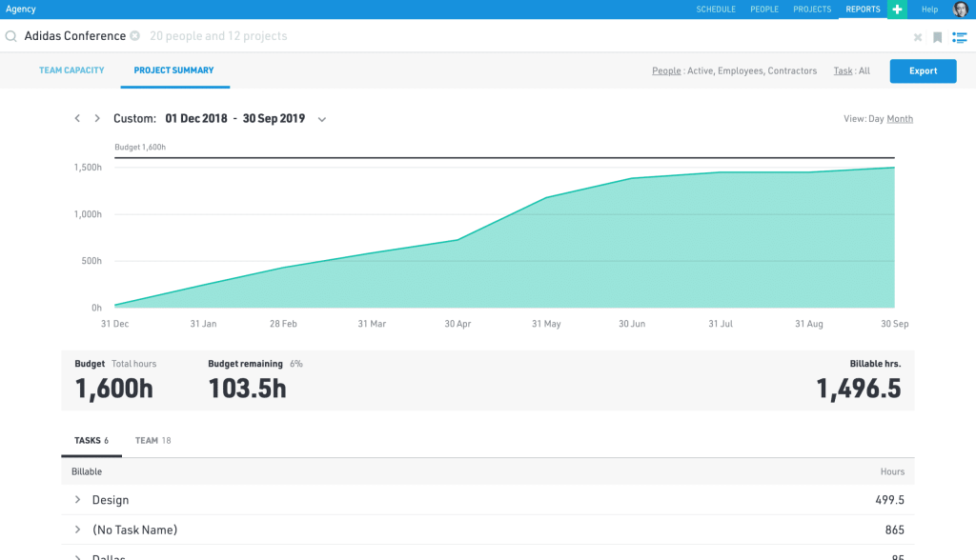Select the SCHEDULE menu item
This screenshot has height=560, width=976.
(x=717, y=9)
